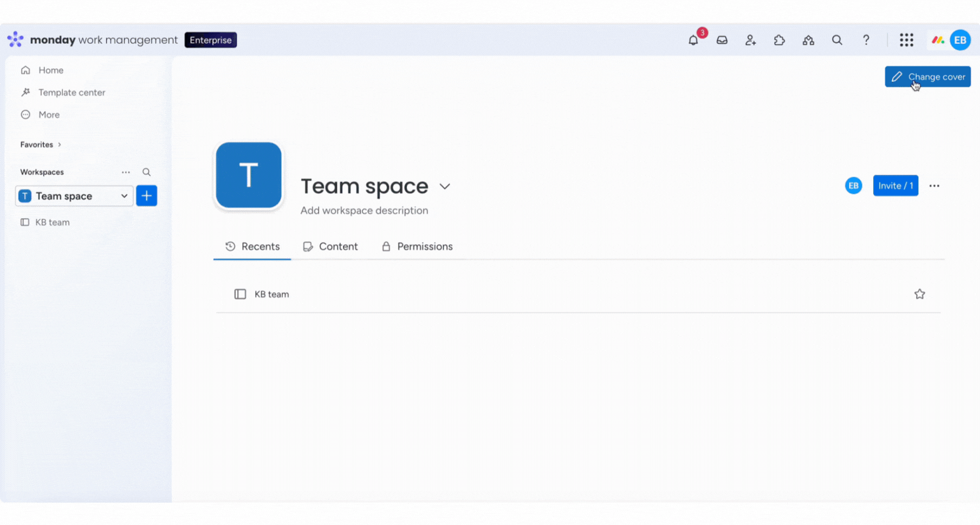Open the EB avatar profile menu
The image size is (980, 525).
click(960, 40)
